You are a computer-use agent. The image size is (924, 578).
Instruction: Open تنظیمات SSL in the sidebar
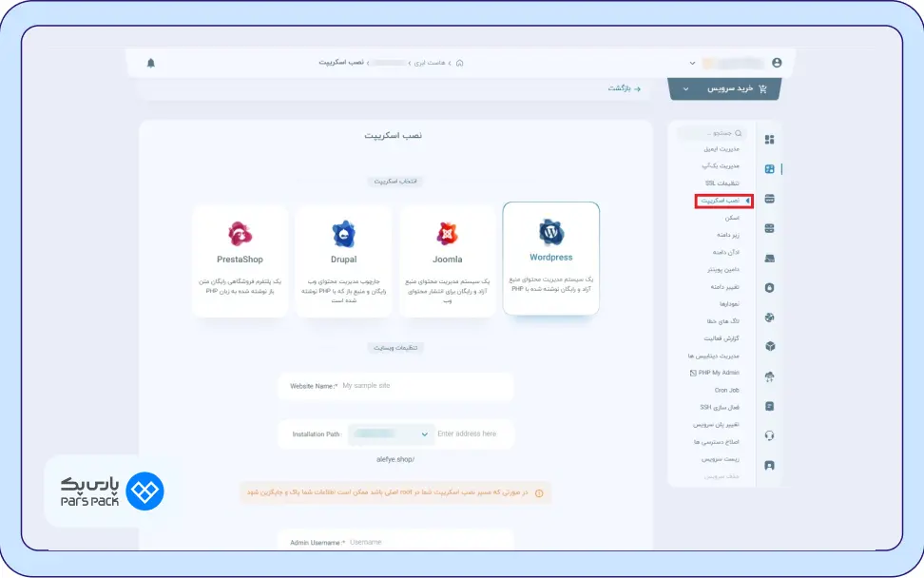click(x=722, y=183)
